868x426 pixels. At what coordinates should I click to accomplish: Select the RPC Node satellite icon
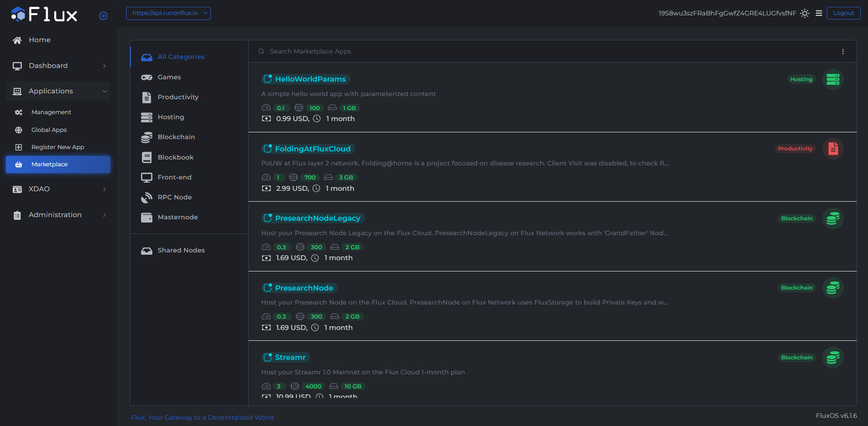pyautogui.click(x=146, y=198)
